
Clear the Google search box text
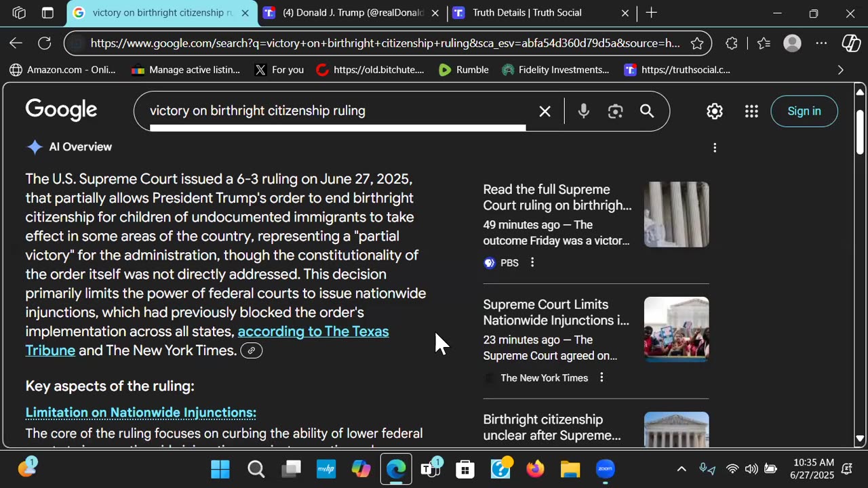[x=545, y=111]
